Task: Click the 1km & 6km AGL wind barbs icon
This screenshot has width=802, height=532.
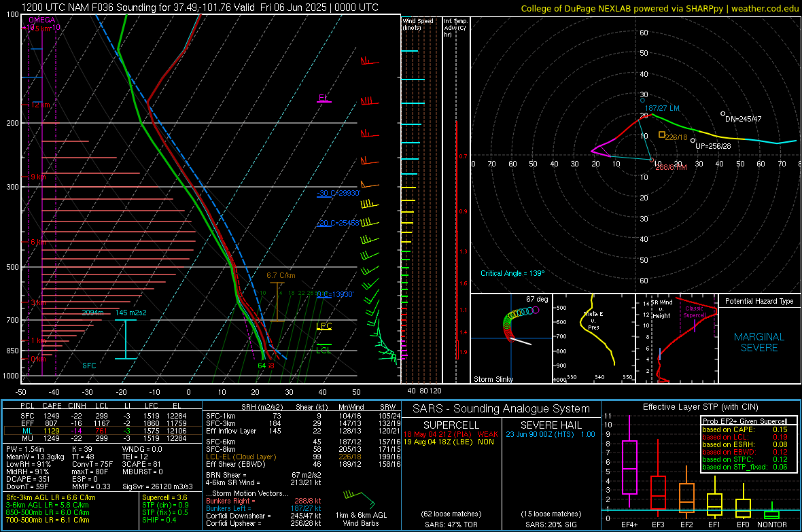Action: coord(360,498)
